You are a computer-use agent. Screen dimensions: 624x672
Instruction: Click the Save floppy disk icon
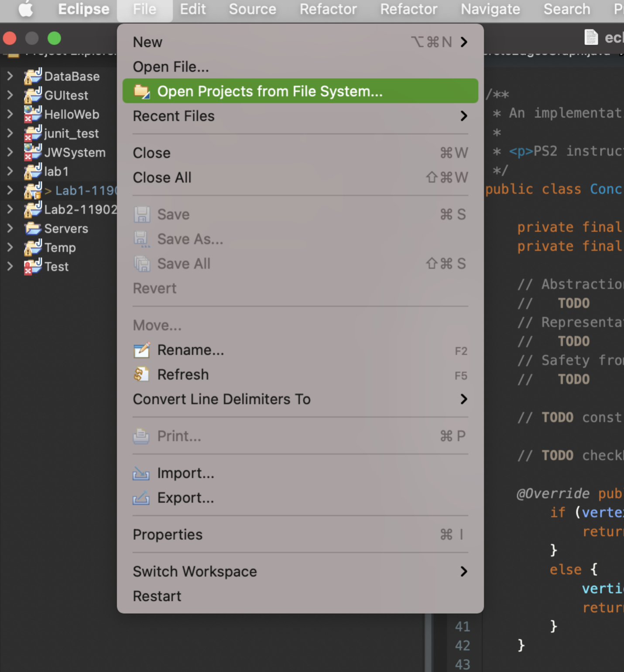coord(142,215)
